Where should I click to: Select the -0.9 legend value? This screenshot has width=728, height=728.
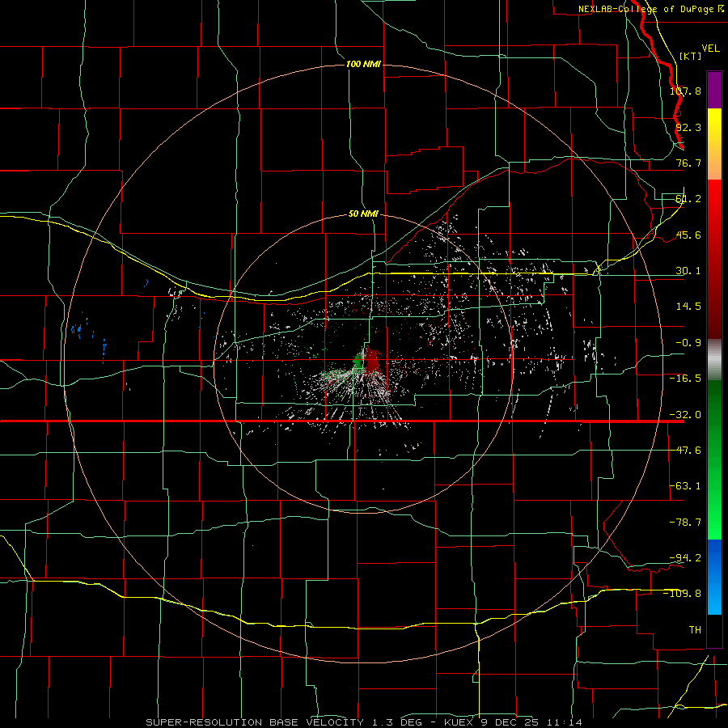pos(688,343)
